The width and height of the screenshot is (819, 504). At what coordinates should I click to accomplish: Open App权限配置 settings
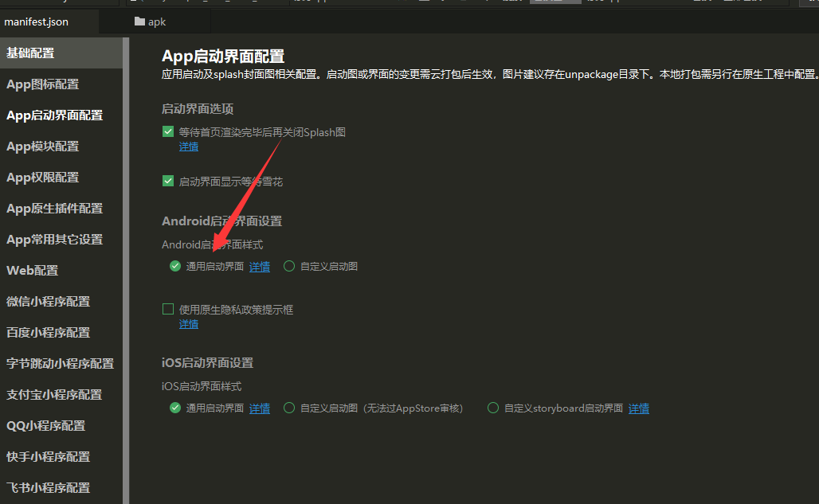(42, 177)
